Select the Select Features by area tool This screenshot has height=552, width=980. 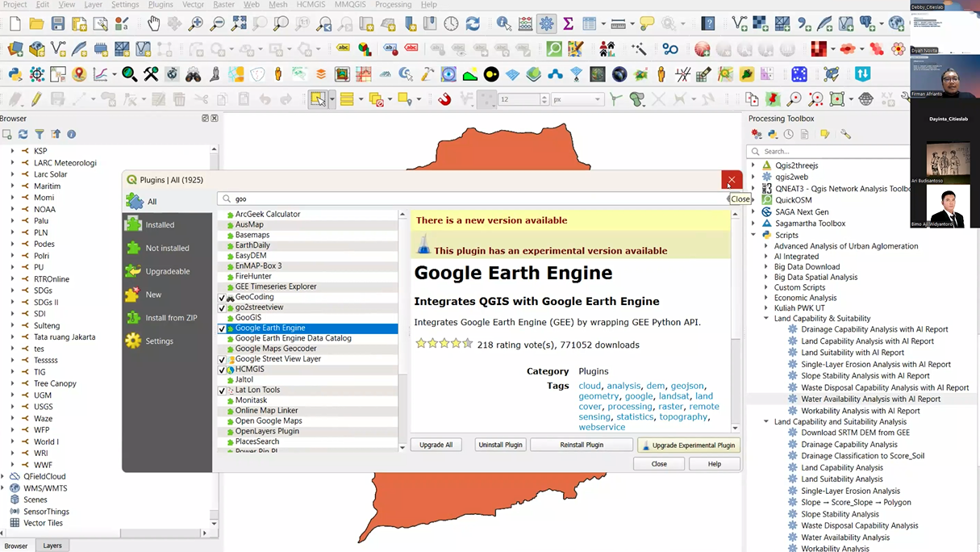click(x=319, y=99)
